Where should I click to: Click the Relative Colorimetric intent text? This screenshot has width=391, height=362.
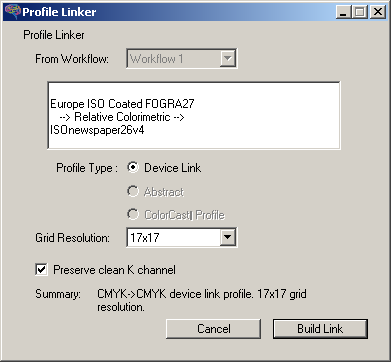(x=122, y=117)
